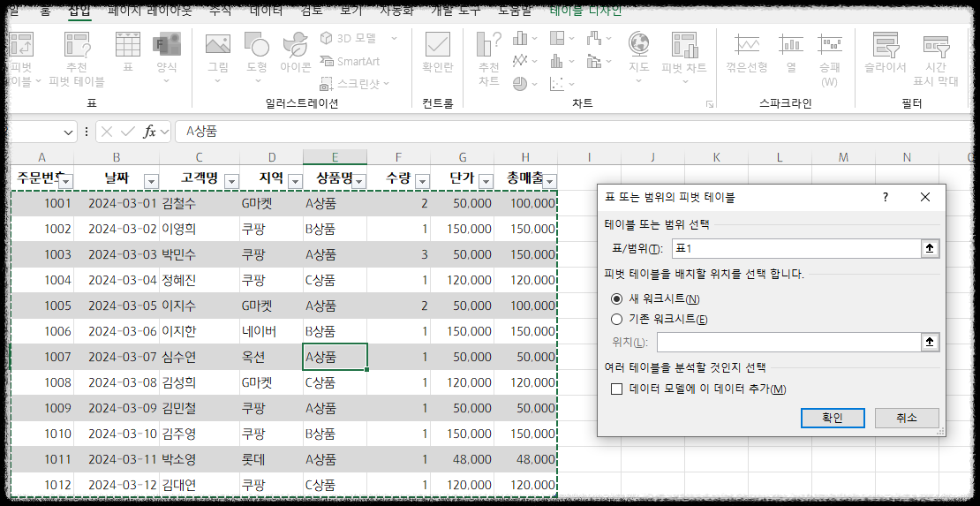Open the 단가 column filter dropdown
980x506 pixels.
486,181
